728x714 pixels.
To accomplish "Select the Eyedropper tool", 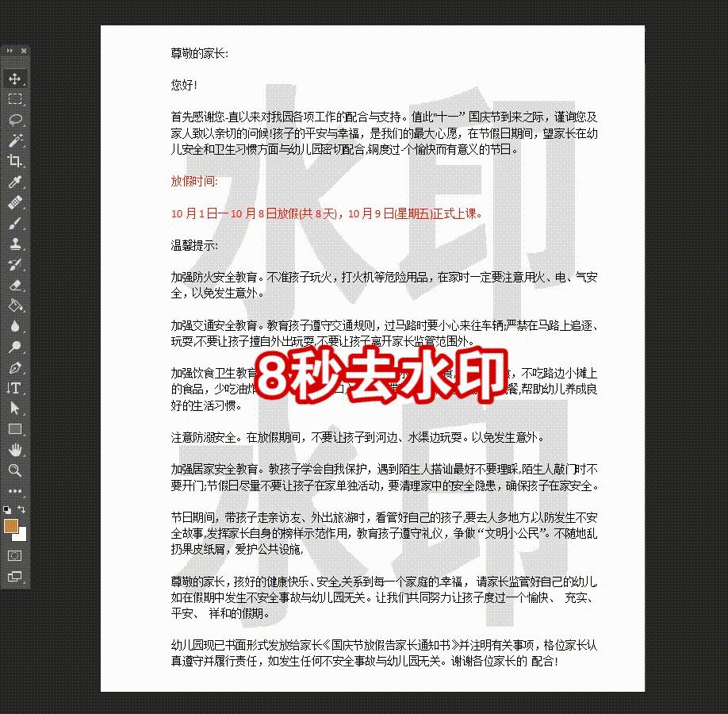I will pyautogui.click(x=14, y=182).
